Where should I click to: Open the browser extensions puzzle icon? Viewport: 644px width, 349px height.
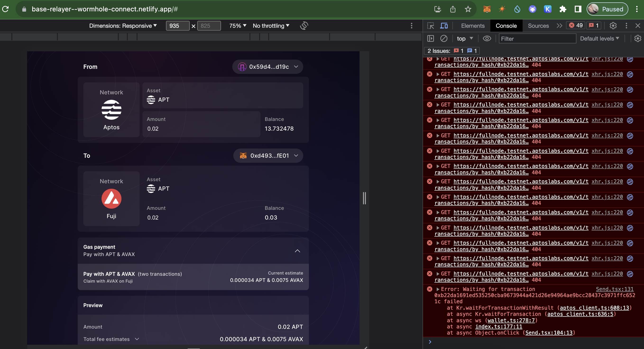[x=563, y=9]
